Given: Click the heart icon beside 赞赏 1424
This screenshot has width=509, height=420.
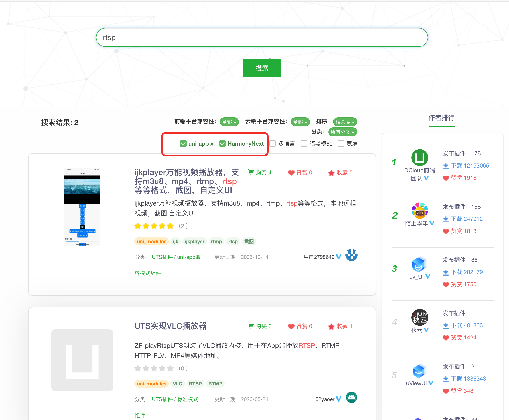Looking at the screenshot, I should 446,338.
